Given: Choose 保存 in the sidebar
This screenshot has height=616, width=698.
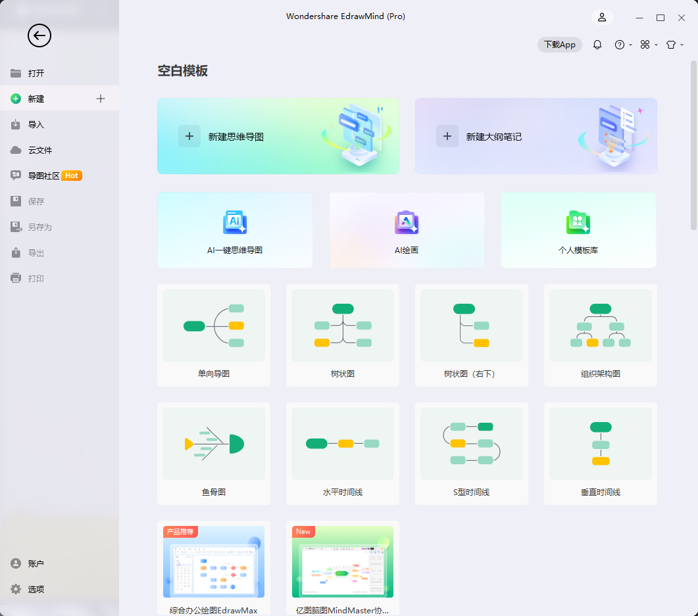Looking at the screenshot, I should pos(59,201).
